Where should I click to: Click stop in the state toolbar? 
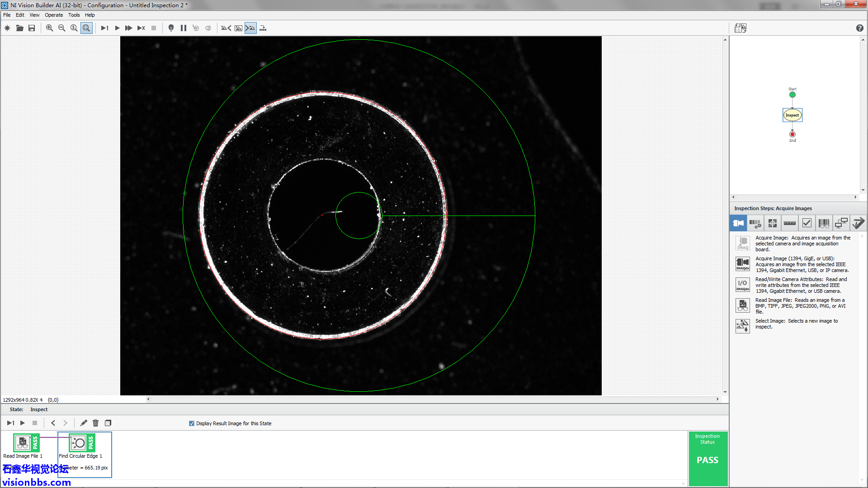(x=35, y=423)
